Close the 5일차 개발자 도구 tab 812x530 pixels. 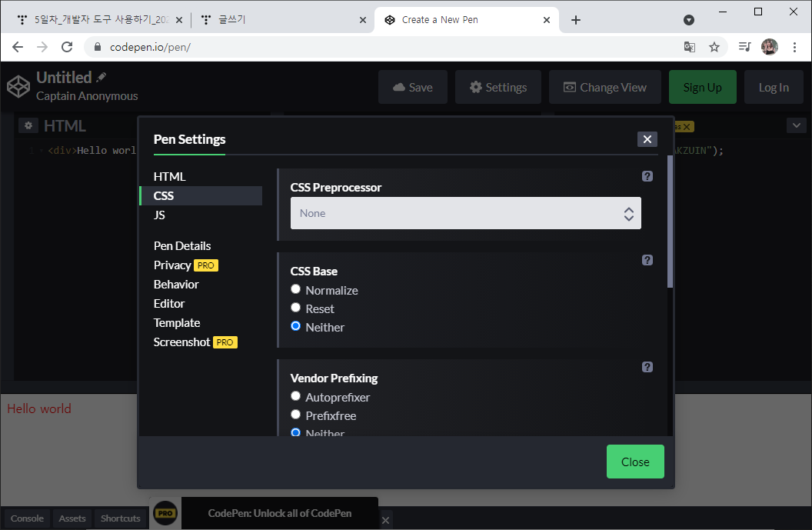(x=178, y=20)
